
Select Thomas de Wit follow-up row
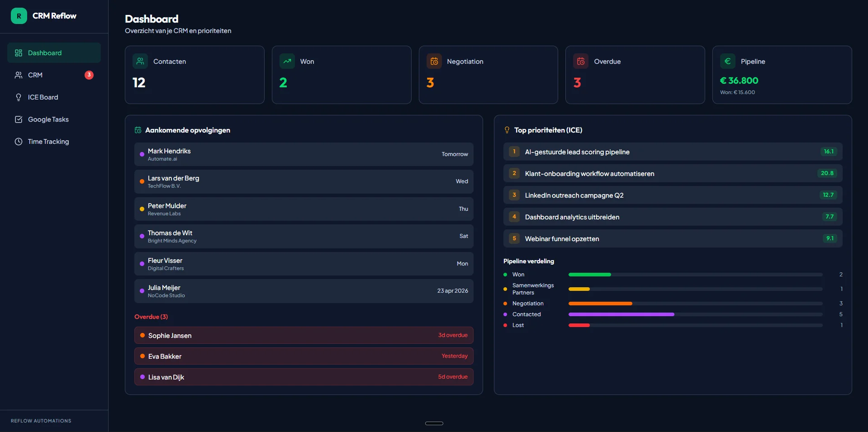[304, 237]
